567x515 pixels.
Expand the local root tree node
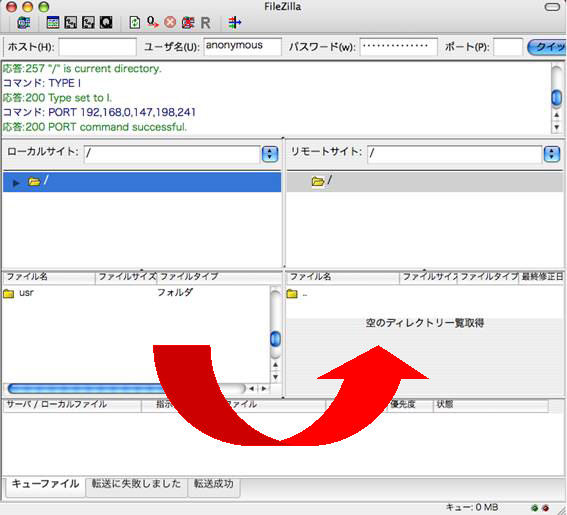click(x=16, y=183)
